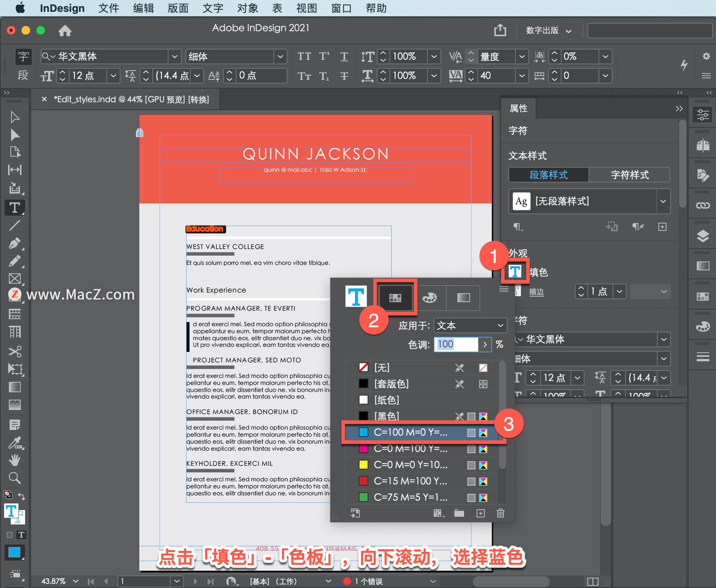The image size is (716, 588).
Task: Click the swatches grid icon in popup
Action: [395, 298]
